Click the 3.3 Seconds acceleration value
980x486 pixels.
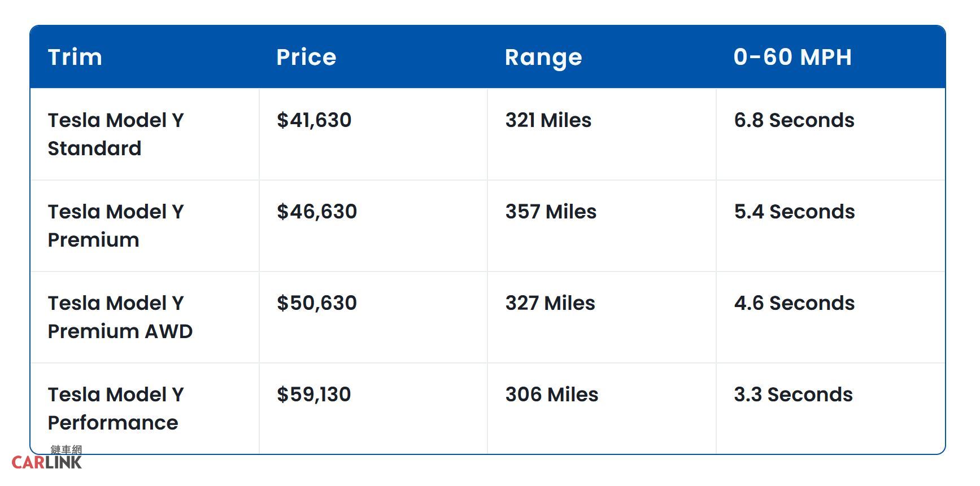[x=794, y=395]
